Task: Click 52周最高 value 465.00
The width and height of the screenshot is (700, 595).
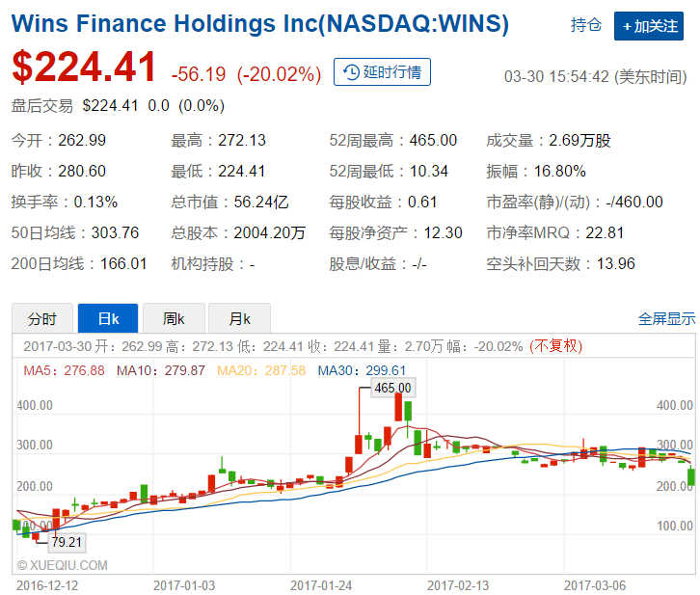Action: pyautogui.click(x=433, y=140)
